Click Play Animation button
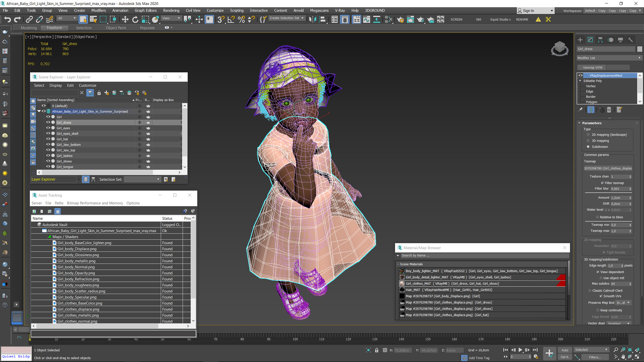This screenshot has width=644, height=362. coord(520,350)
